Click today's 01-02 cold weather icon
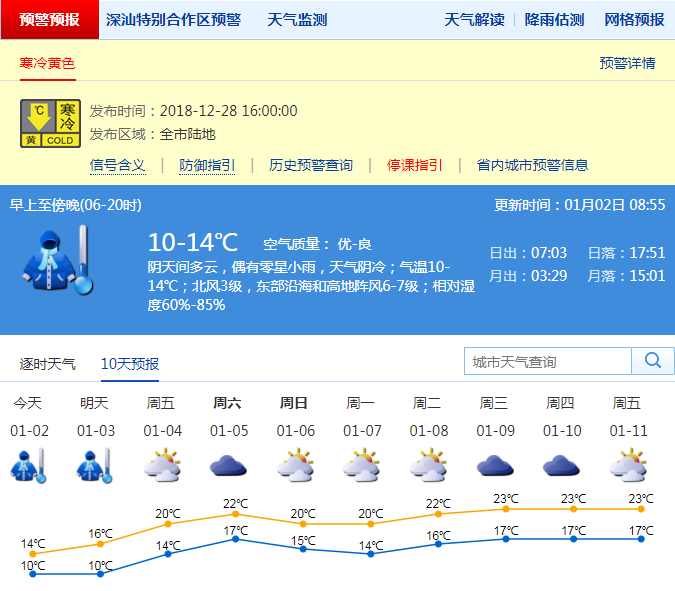Viewport: 675px width, 591px height. point(28,466)
